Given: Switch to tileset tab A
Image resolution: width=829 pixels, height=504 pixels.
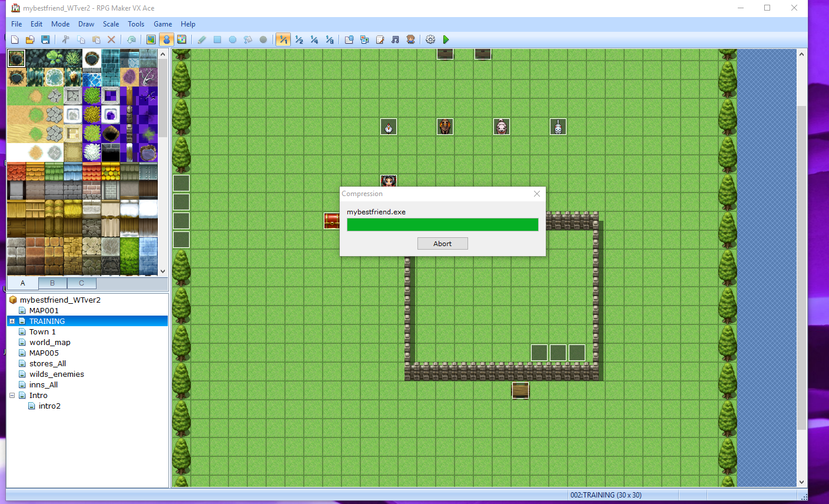Looking at the screenshot, I should point(23,283).
